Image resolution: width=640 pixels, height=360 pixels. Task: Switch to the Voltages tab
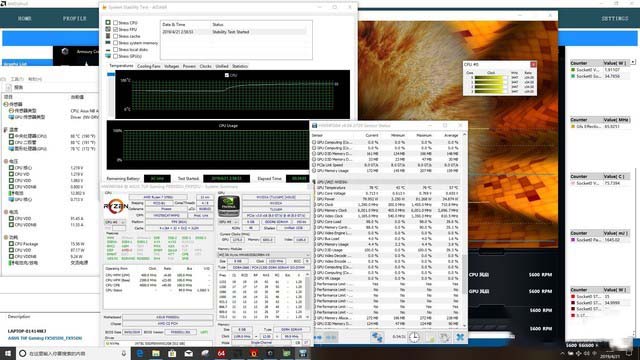pyautogui.click(x=171, y=66)
